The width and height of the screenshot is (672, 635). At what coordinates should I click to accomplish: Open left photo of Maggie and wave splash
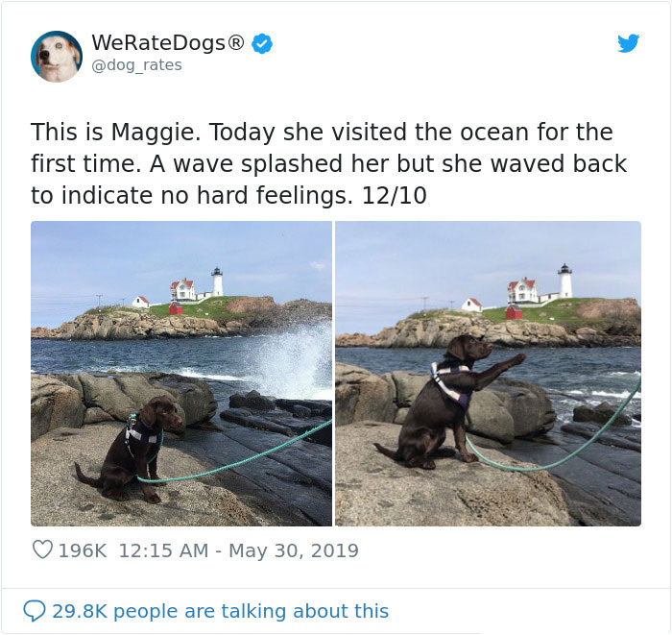coord(181,374)
